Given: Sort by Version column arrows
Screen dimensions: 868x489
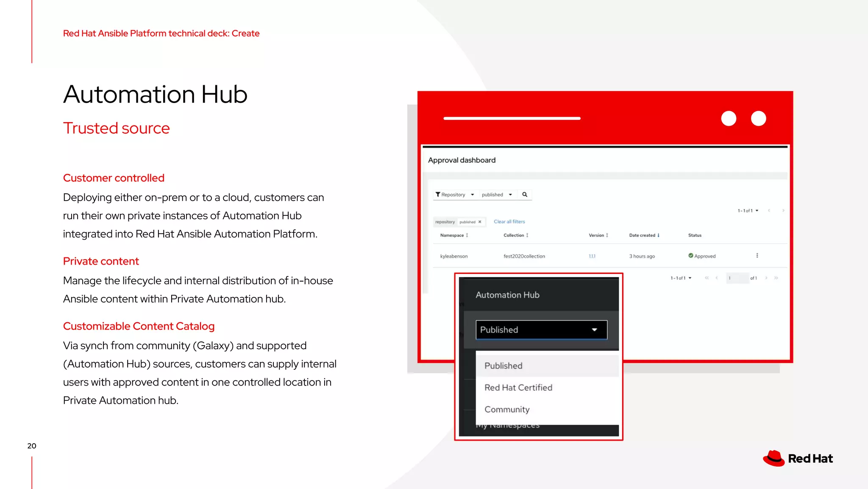Looking at the screenshot, I should click(x=607, y=235).
